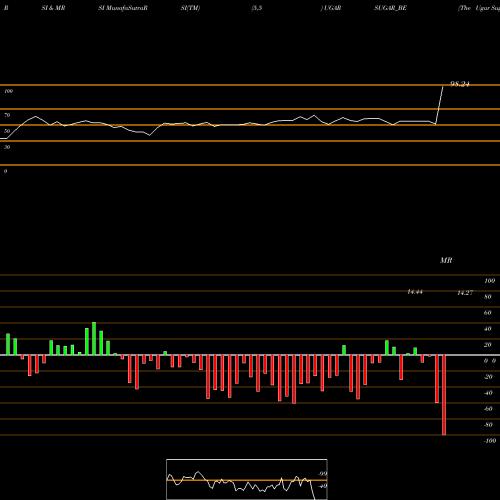Click the -80 label on MR axis
This screenshot has height=500, width=500.
click(488, 425)
